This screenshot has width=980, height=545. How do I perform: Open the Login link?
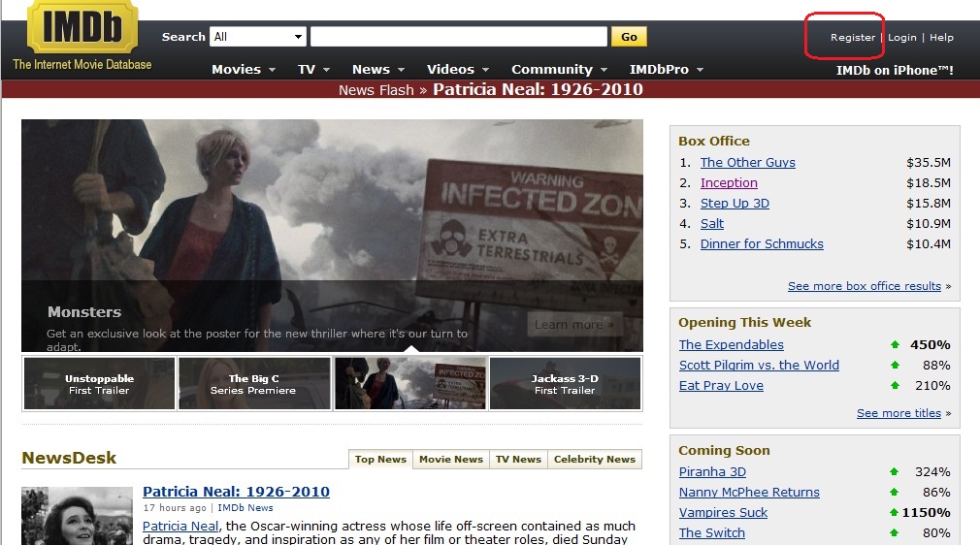pos(901,38)
